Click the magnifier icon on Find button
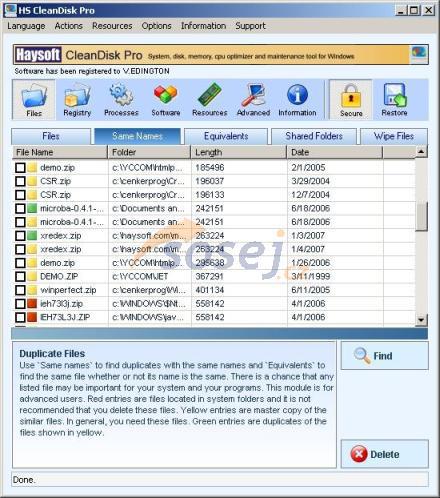This screenshot has height=498, width=440. click(362, 355)
